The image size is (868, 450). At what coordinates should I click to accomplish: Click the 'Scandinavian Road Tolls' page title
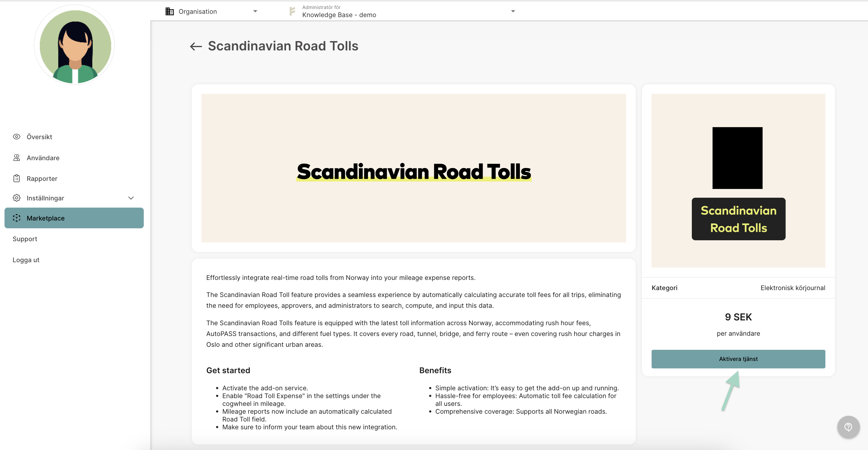coord(283,46)
